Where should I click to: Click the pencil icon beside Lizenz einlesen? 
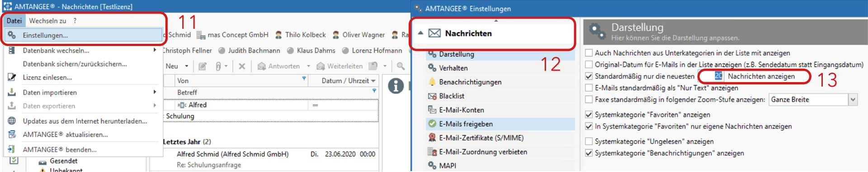(x=12, y=77)
